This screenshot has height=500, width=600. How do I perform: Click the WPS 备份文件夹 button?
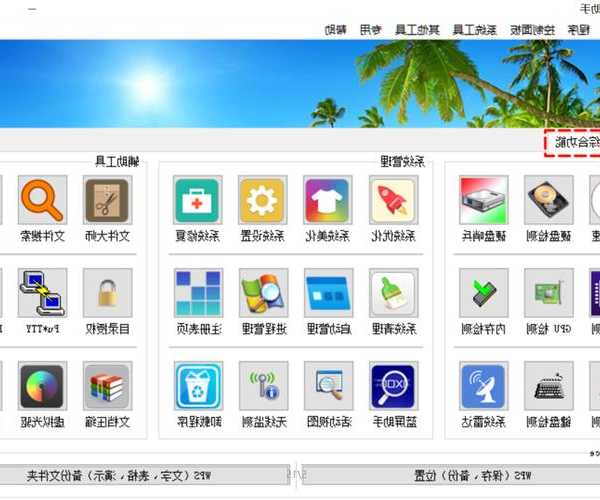click(140, 474)
